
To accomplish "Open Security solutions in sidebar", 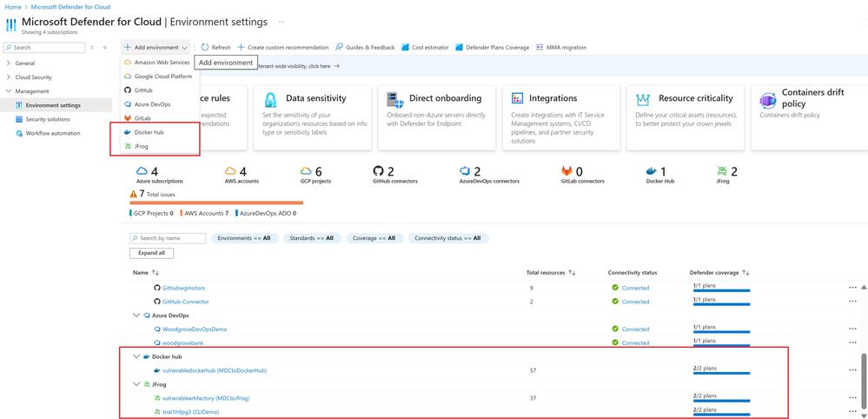I will [48, 119].
